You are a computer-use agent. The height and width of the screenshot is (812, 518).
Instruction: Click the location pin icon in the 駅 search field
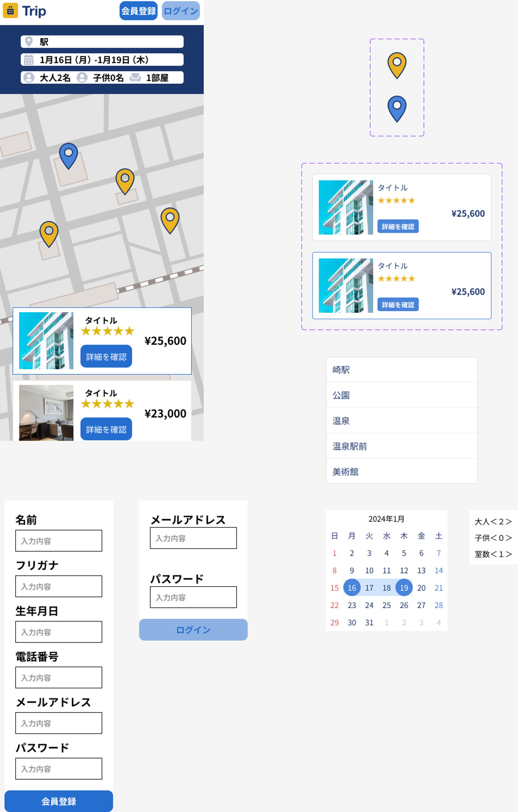click(29, 41)
